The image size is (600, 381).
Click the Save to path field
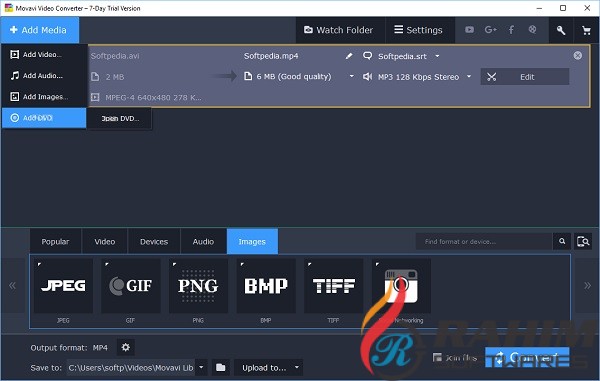pyautogui.click(x=131, y=368)
